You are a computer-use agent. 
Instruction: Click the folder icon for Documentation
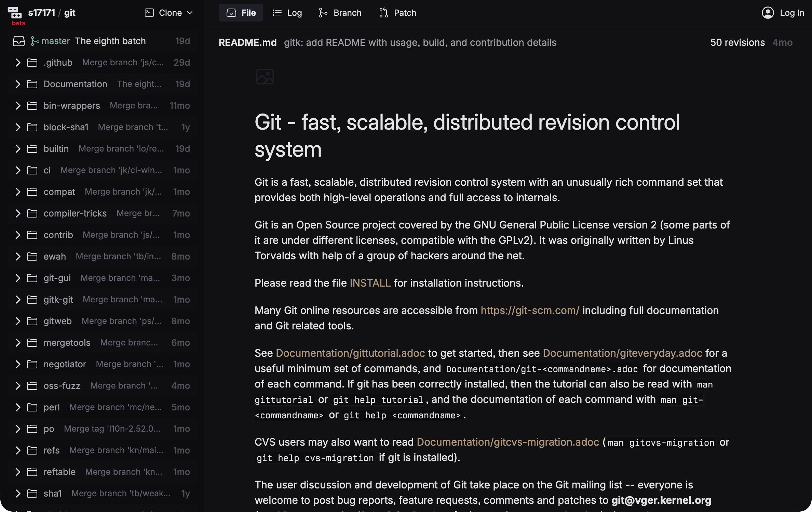tap(32, 84)
